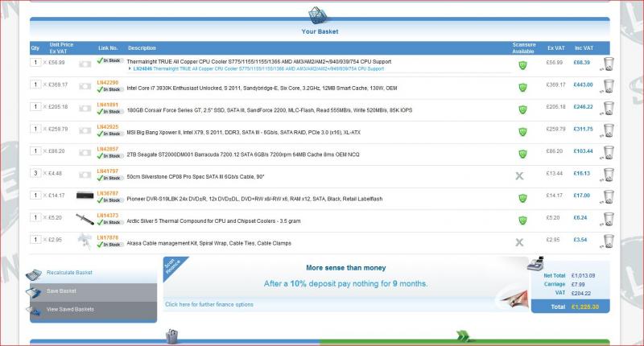
Task: Open link number LN14373
Action: [108, 216]
